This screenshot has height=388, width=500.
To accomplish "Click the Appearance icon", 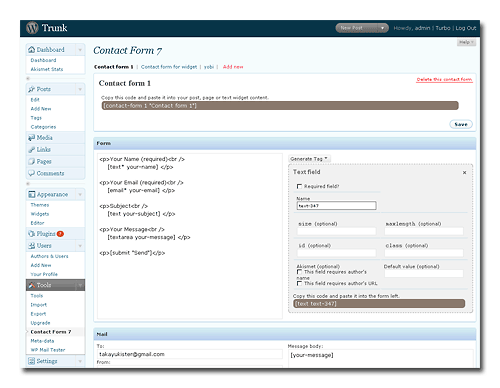I will tap(32, 194).
